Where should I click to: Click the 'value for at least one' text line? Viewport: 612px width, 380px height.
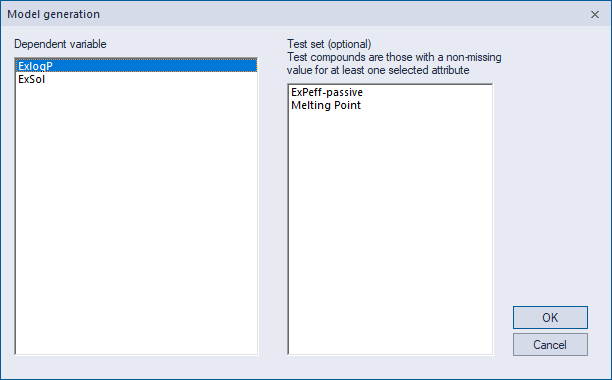[x=378, y=70]
